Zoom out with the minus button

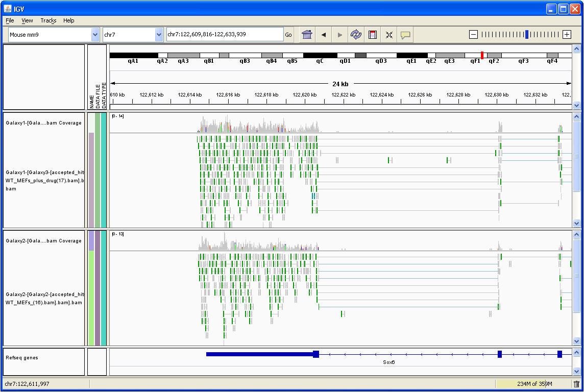click(x=473, y=34)
